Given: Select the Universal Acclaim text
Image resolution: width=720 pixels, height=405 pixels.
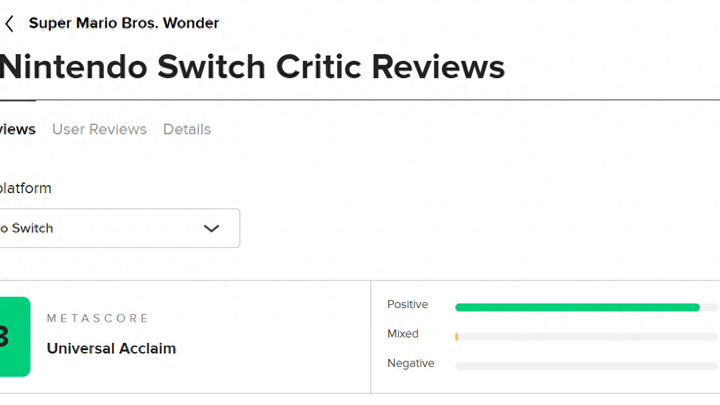Looking at the screenshot, I should pyautogui.click(x=111, y=349).
